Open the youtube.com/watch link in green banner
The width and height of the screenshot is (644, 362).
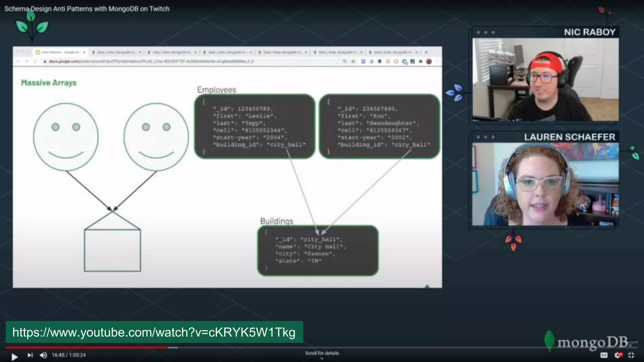pyautogui.click(x=154, y=332)
